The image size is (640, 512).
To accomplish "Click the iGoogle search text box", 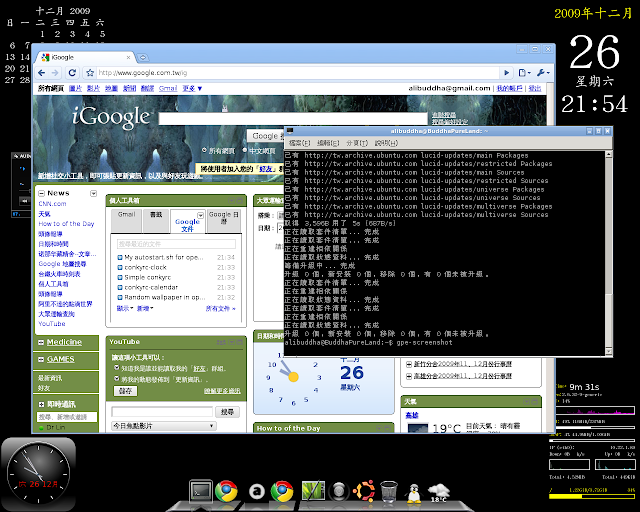I will tap(293, 119).
